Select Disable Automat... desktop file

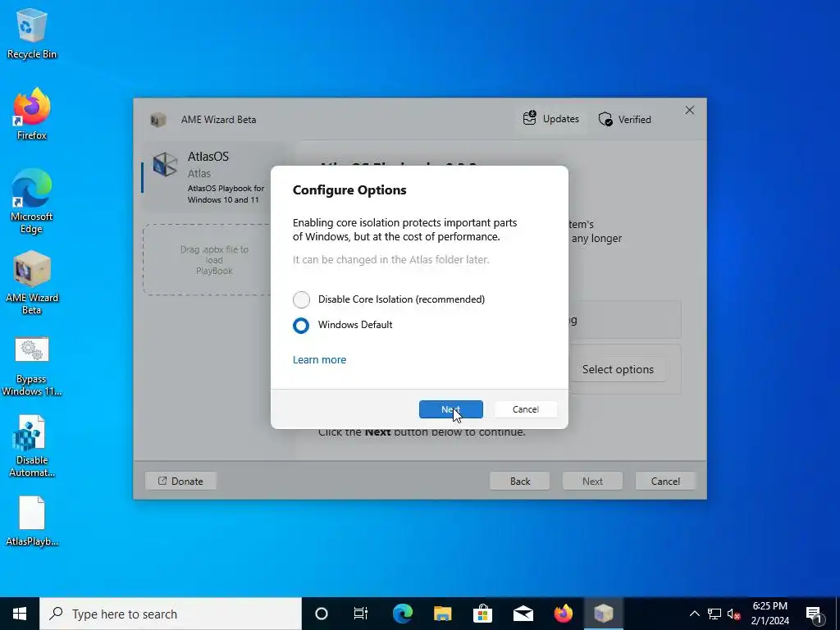(x=32, y=447)
